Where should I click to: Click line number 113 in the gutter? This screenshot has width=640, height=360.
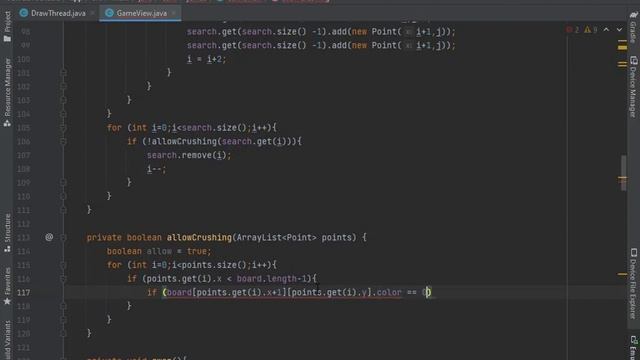click(x=24, y=237)
